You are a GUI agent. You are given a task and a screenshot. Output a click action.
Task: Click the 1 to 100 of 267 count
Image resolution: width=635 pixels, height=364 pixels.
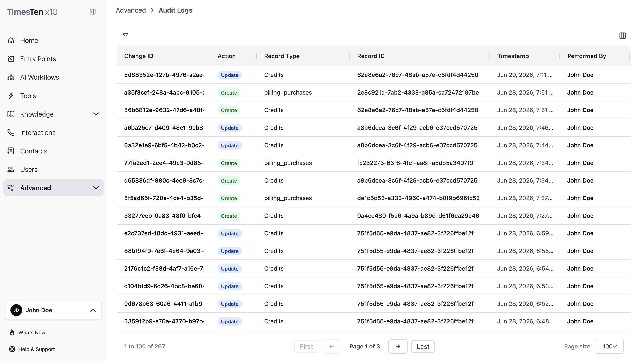(145, 346)
